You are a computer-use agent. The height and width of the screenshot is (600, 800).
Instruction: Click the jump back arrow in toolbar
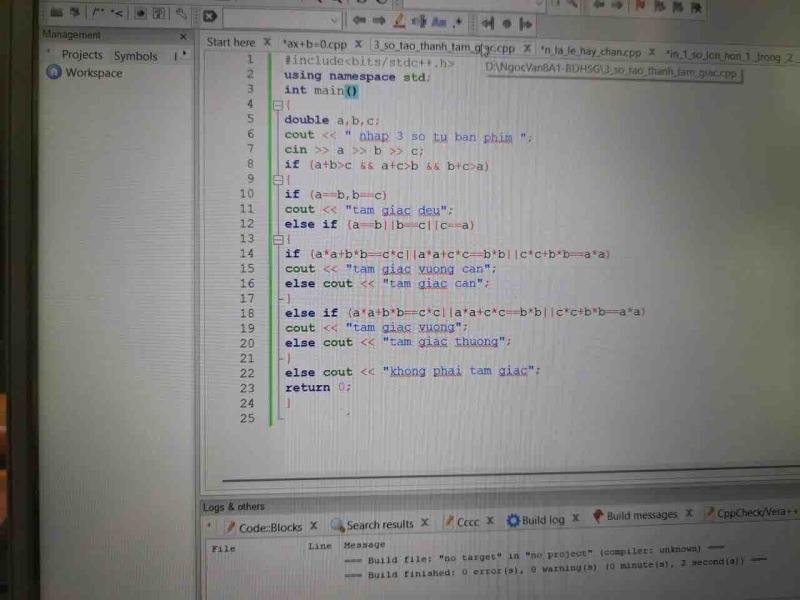(x=358, y=20)
